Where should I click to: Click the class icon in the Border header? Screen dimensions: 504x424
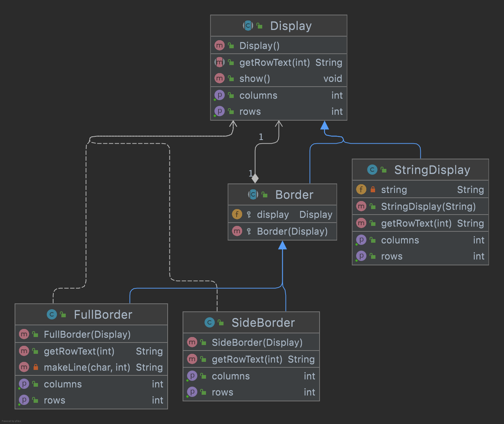click(253, 194)
